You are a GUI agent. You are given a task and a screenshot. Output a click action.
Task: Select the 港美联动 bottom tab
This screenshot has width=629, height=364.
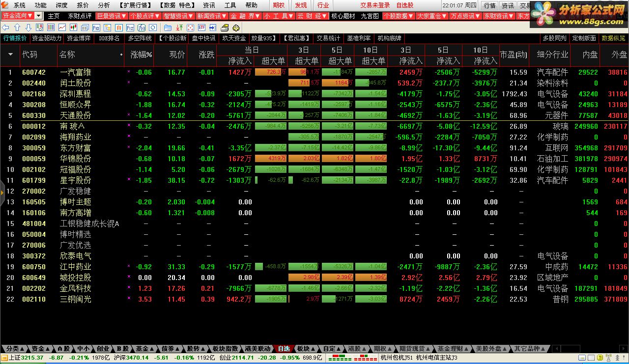tap(257, 349)
